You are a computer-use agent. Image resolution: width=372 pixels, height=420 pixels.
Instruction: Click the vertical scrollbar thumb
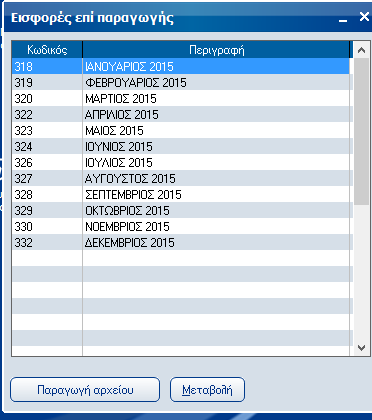click(x=361, y=131)
